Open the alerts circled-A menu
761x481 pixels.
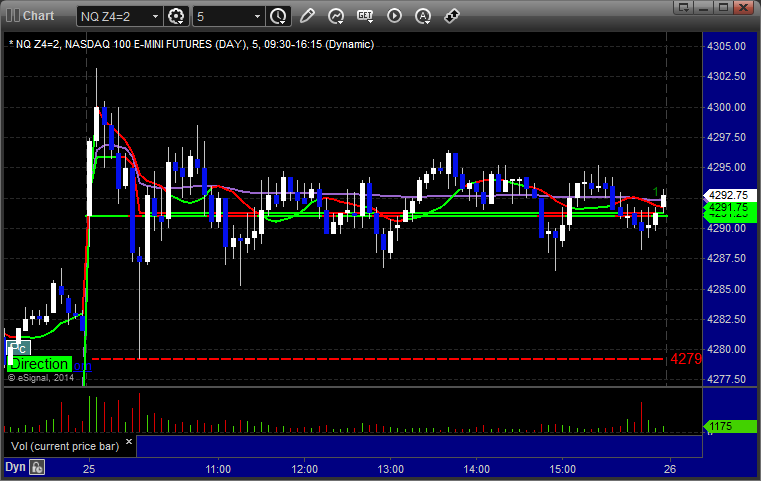click(x=423, y=16)
